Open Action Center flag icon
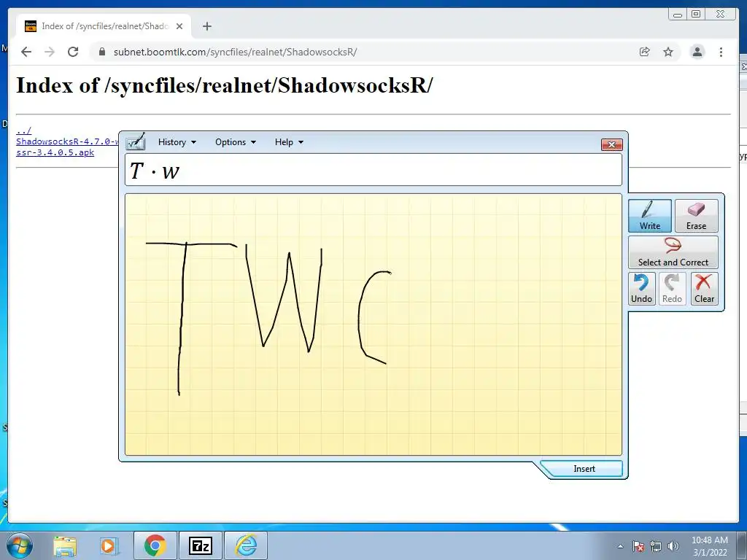This screenshot has height=560, width=747. pyautogui.click(x=638, y=546)
